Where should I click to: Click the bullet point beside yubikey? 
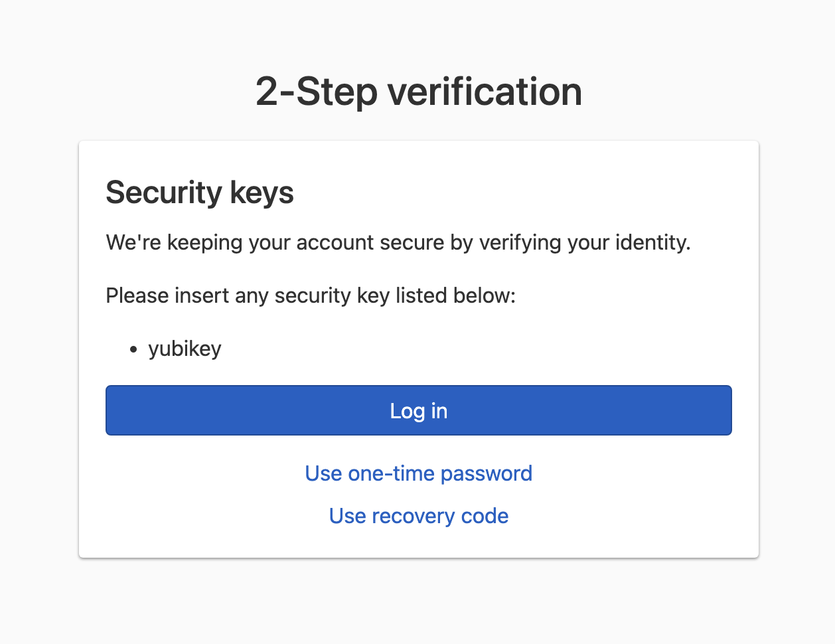[133, 349]
